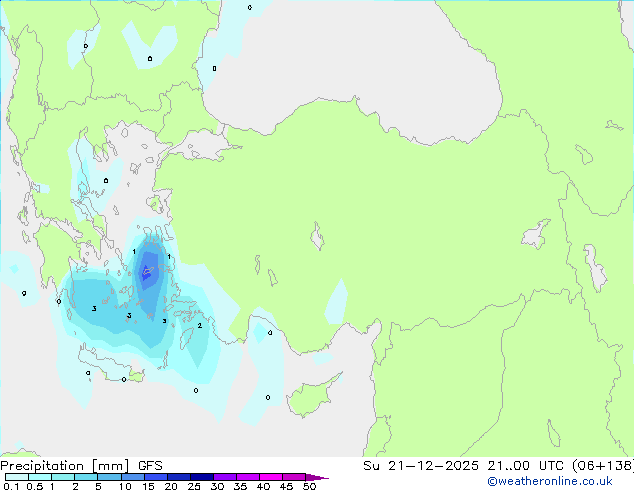Click the Precipitation [mm] title text

pyautogui.click(x=64, y=466)
